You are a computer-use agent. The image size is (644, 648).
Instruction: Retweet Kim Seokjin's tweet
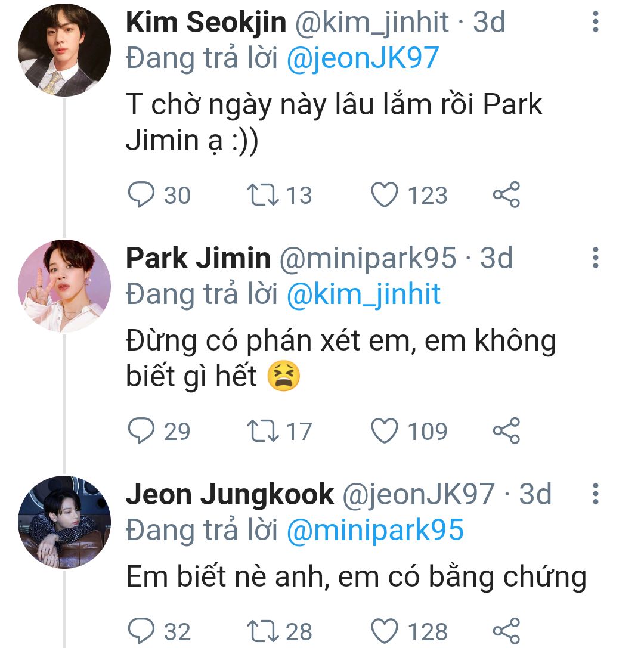point(262,196)
